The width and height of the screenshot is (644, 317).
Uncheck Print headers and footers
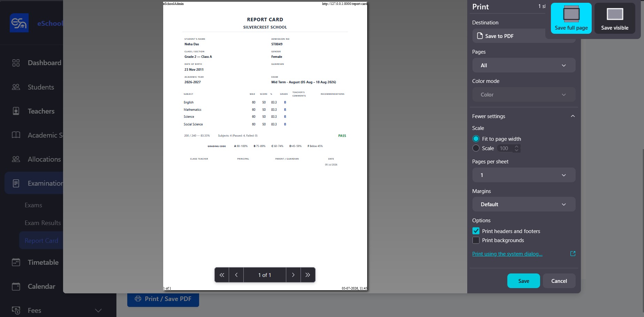tap(476, 231)
